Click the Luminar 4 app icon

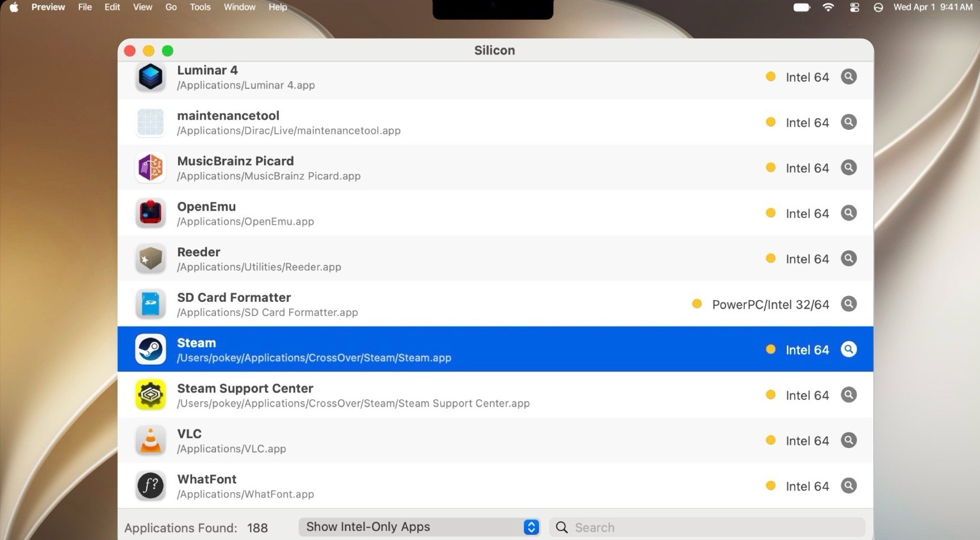pyautogui.click(x=150, y=77)
